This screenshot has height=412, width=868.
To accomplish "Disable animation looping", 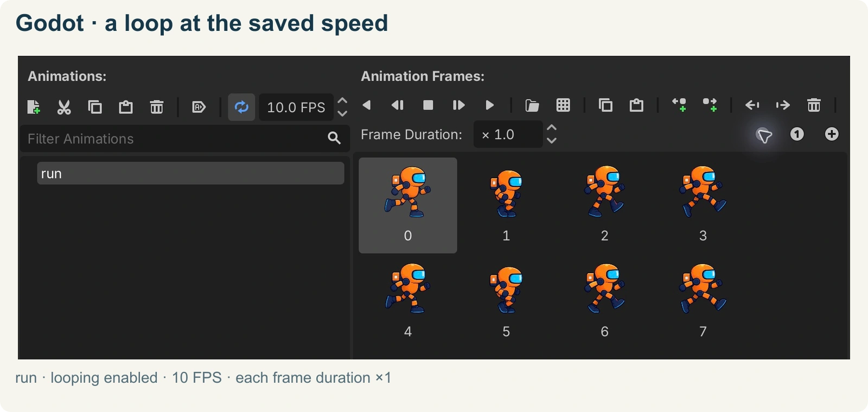I will (x=241, y=107).
